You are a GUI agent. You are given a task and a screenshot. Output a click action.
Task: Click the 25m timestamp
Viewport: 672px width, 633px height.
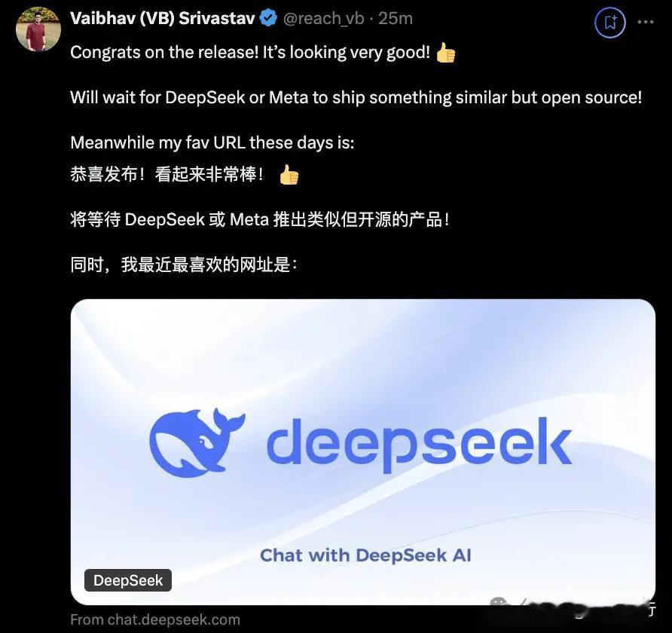[x=396, y=18]
